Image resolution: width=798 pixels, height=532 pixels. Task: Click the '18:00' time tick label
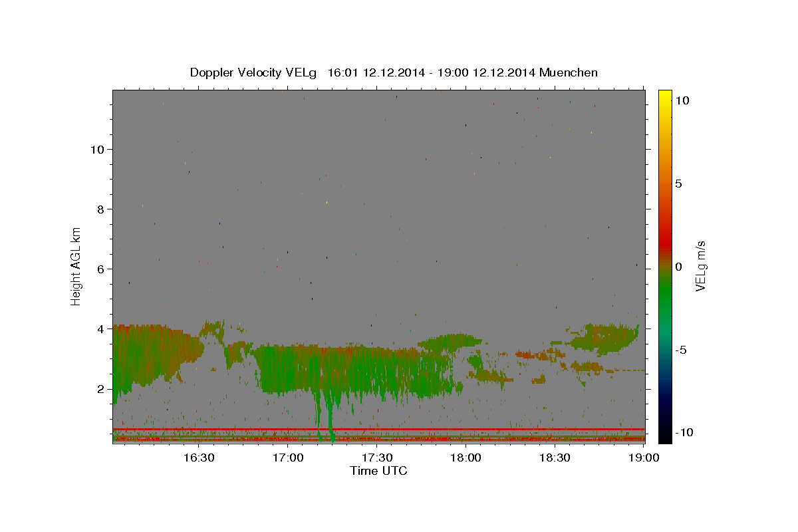pos(466,458)
